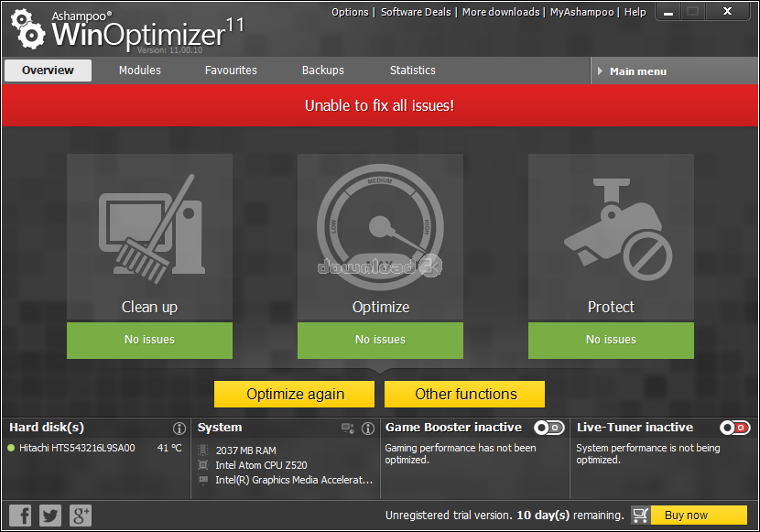The height and width of the screenshot is (532, 760).
Task: Open the Hard disk(s) info icon
Action: [x=179, y=428]
